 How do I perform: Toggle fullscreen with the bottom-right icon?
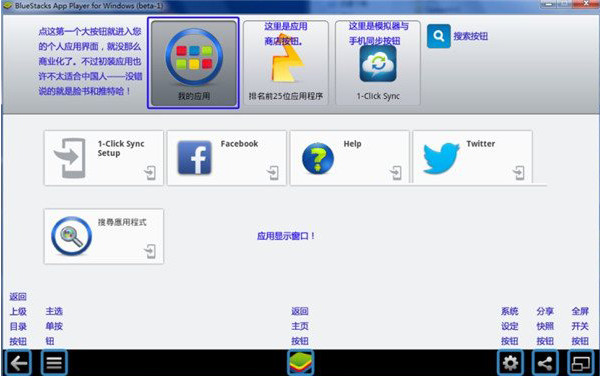click(580, 363)
